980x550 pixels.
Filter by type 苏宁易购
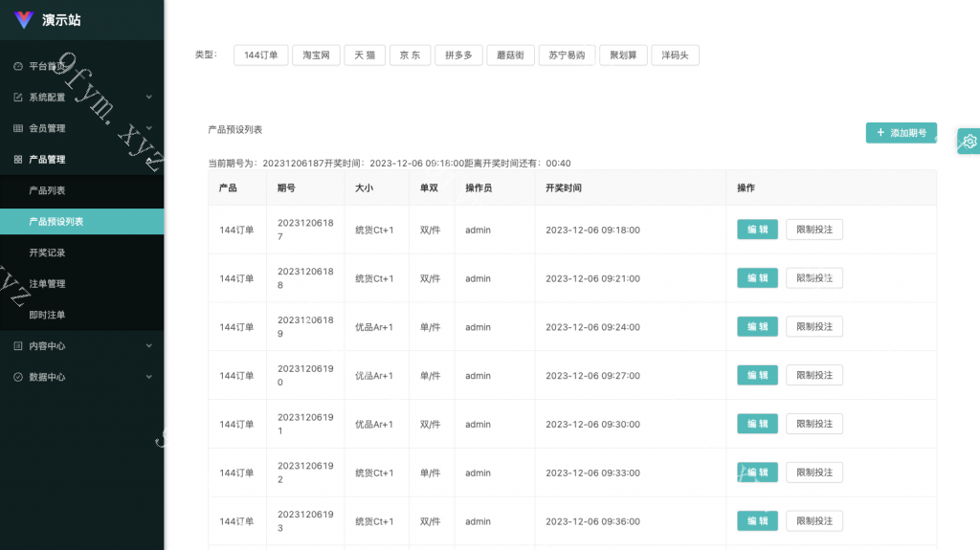click(567, 55)
